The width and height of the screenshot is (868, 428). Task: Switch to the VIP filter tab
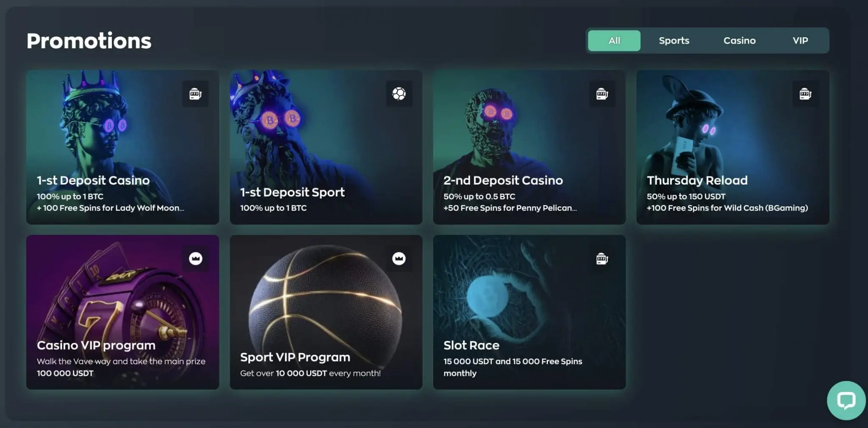pyautogui.click(x=800, y=41)
